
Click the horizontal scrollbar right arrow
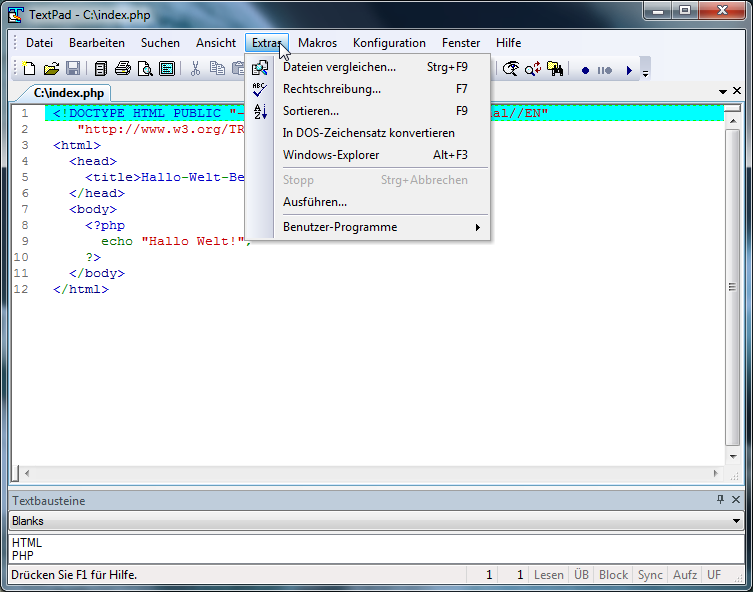716,473
